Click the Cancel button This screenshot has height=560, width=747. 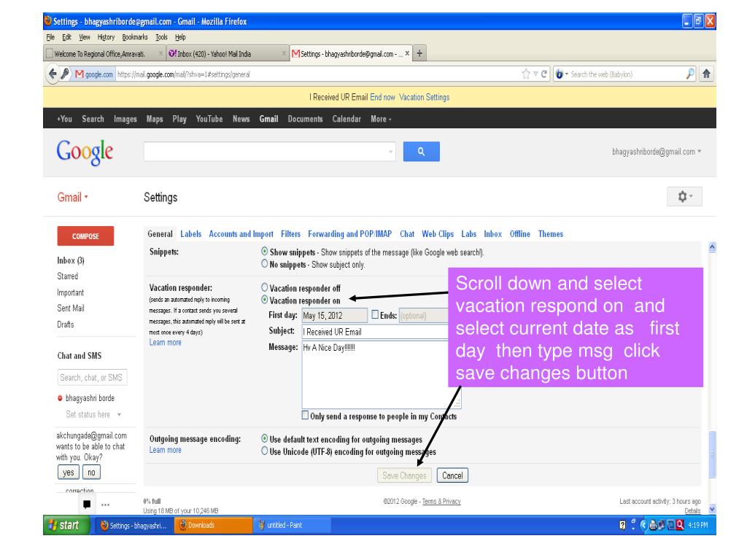(452, 475)
